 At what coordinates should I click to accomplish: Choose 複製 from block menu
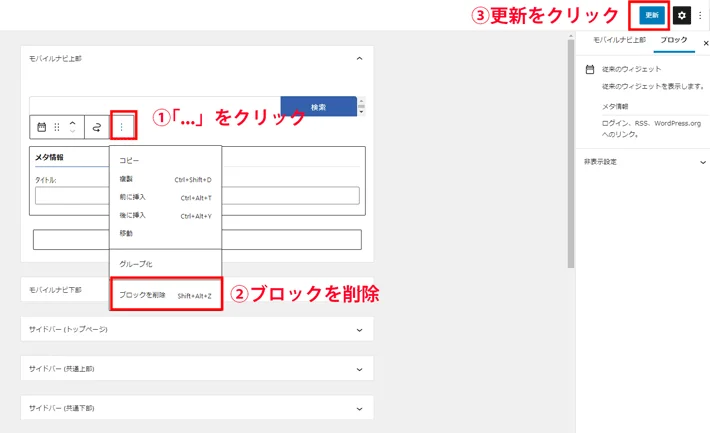165,179
